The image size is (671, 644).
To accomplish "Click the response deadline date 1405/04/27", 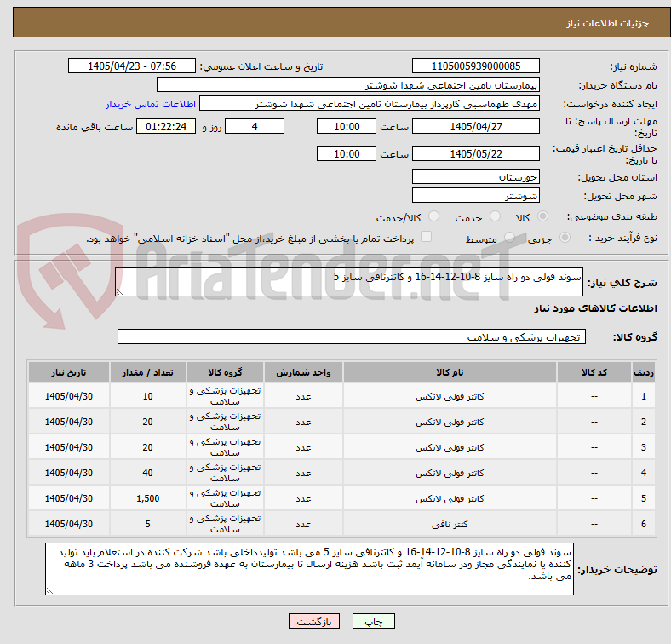I will click(x=475, y=126).
